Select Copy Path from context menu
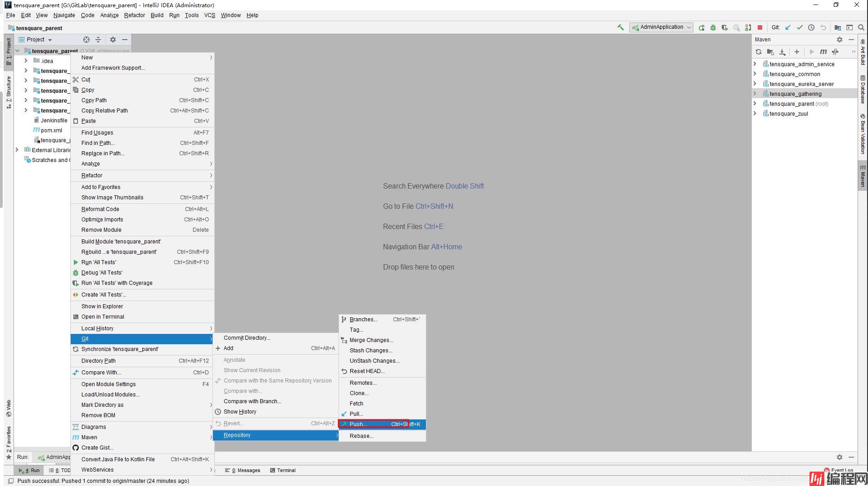The image size is (868, 486). pyautogui.click(x=142, y=100)
